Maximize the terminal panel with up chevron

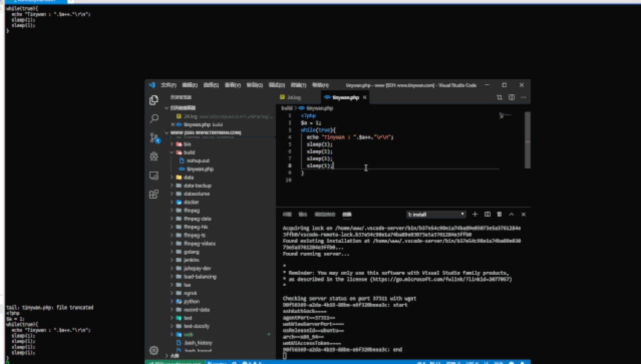(512, 214)
